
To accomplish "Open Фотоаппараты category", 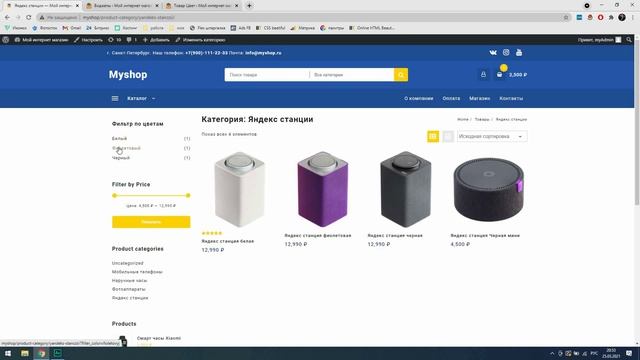I will coord(129,289).
